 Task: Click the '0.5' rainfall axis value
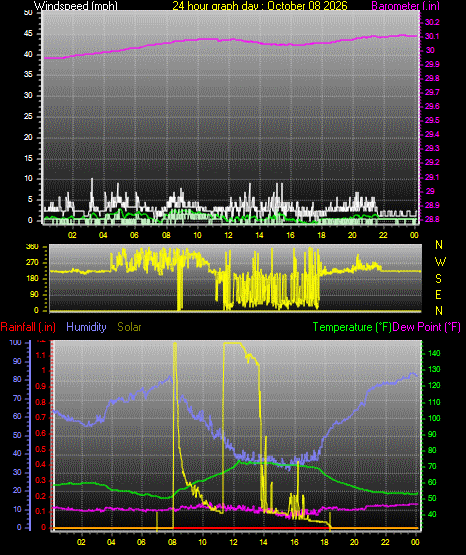click(41, 449)
